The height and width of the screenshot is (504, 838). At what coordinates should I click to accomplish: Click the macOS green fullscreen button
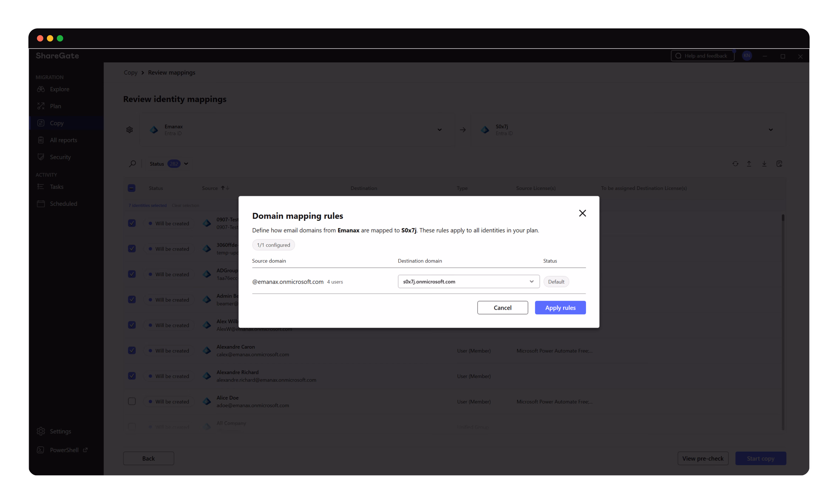click(x=60, y=38)
